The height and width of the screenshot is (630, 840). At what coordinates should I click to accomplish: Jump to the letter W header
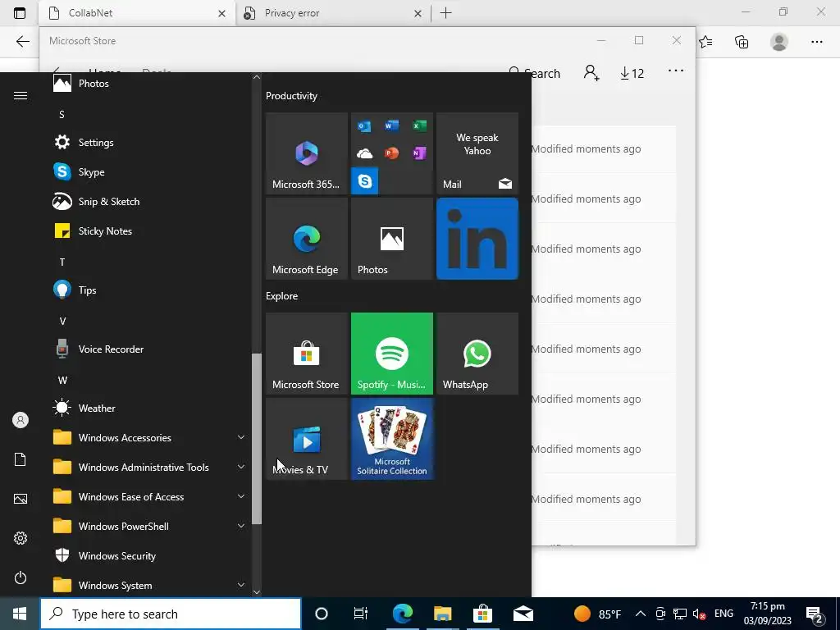(62, 381)
